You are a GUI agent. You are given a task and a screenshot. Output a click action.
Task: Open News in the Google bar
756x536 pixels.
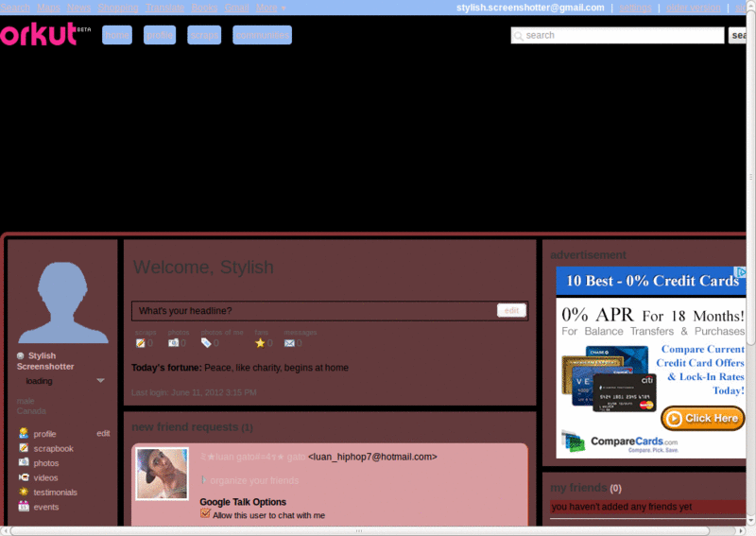tap(78, 8)
